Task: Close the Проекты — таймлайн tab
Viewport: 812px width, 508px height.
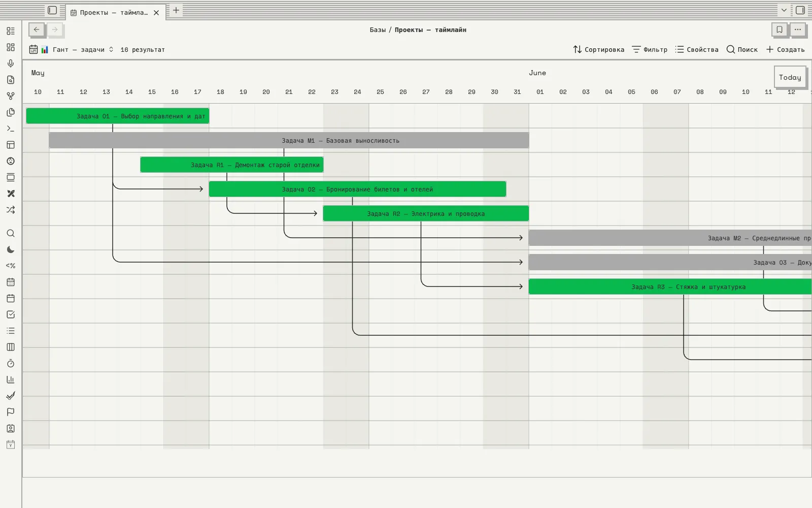Action: 156,13
